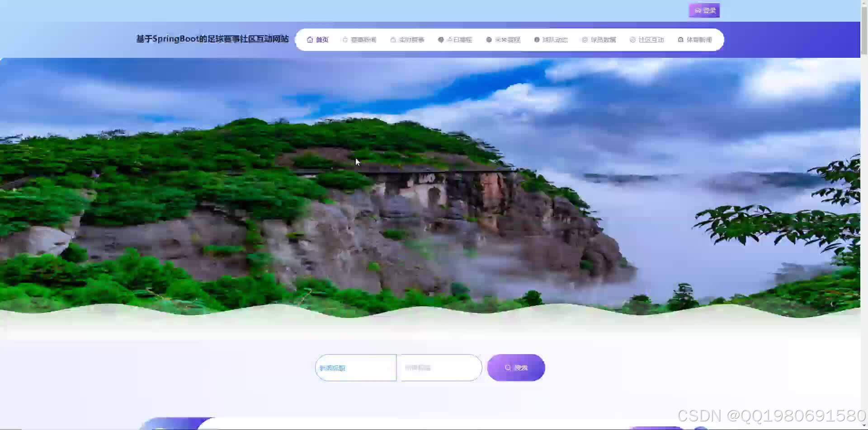
Task: Click the globe icon beside 球员数据
Action: (585, 39)
